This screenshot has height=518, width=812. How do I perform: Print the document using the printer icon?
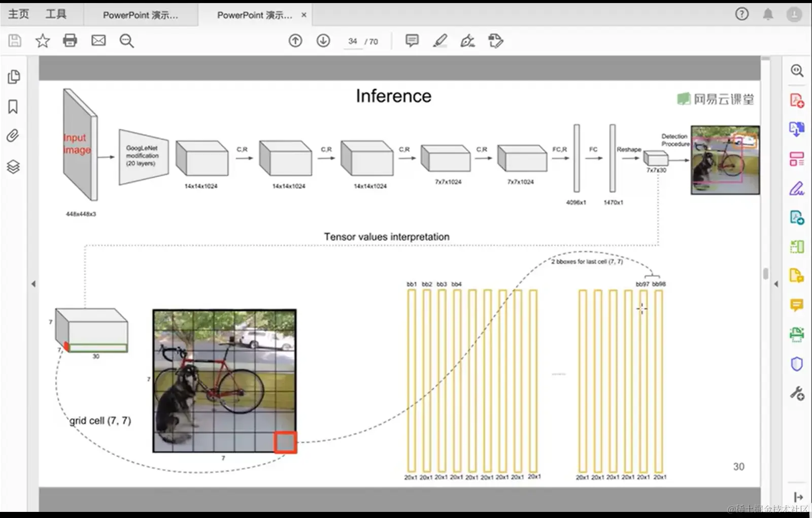click(x=70, y=41)
